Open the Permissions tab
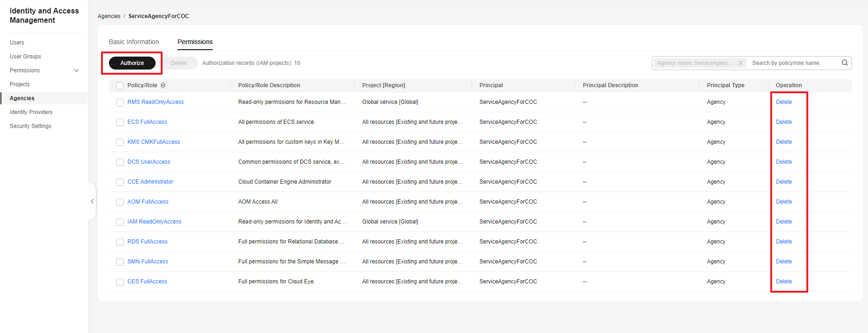This screenshot has width=868, height=333. click(195, 42)
